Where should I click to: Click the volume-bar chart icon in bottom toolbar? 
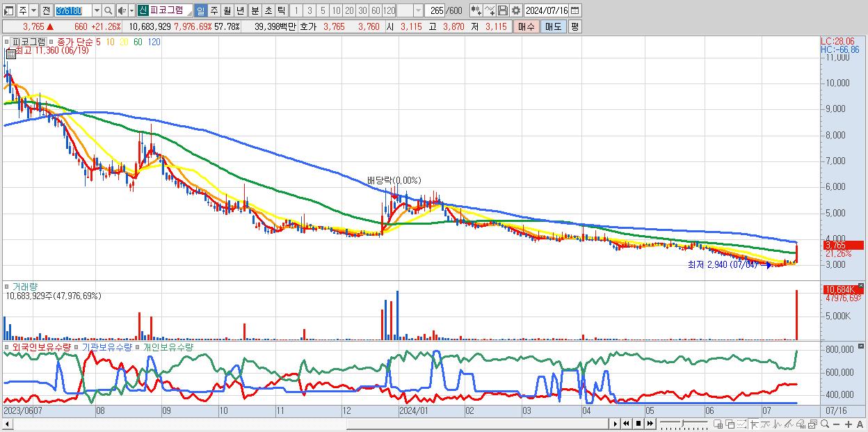click(801, 424)
